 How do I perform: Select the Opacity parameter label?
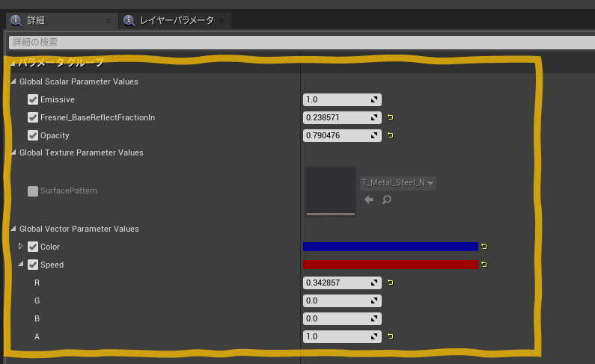(55, 135)
